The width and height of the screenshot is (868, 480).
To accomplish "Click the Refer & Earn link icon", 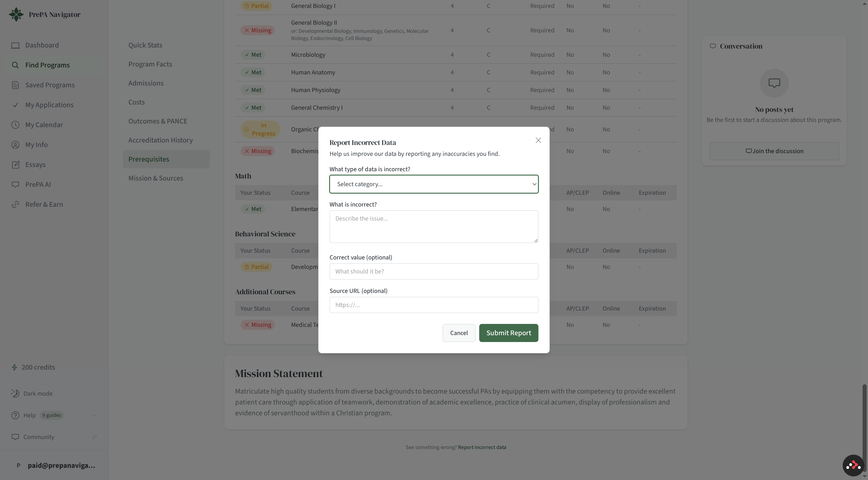I will click(x=15, y=204).
